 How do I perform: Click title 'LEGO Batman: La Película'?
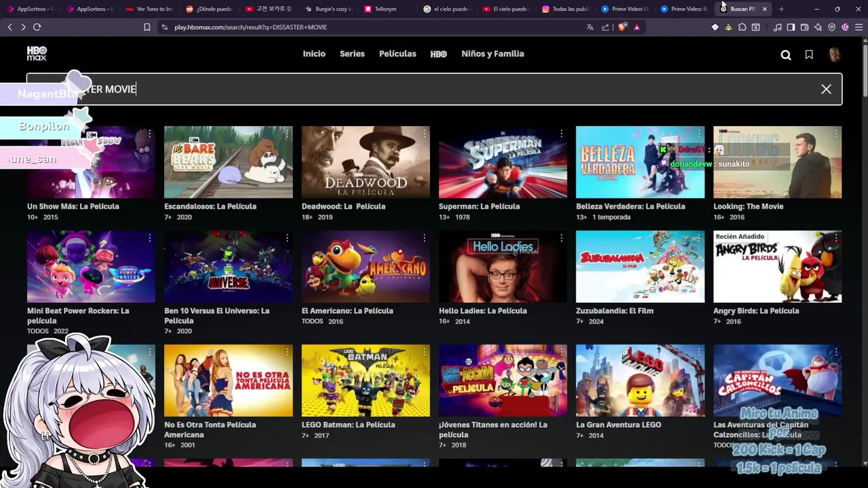click(348, 424)
